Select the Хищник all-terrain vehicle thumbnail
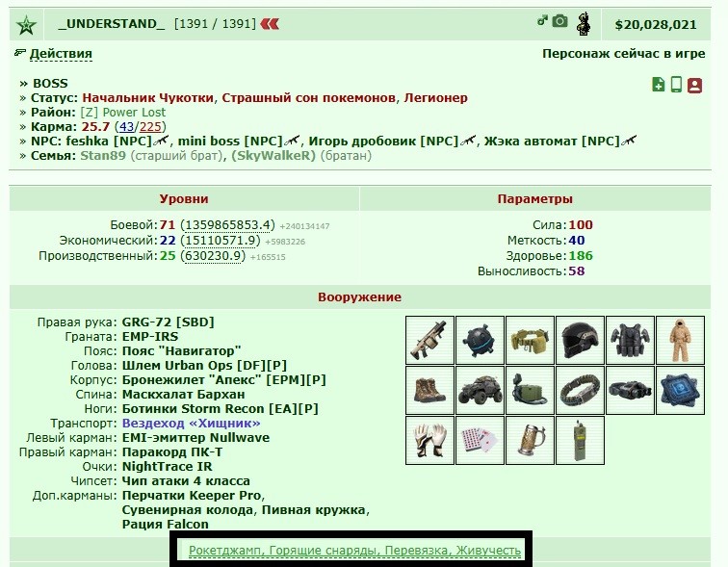 [481, 390]
